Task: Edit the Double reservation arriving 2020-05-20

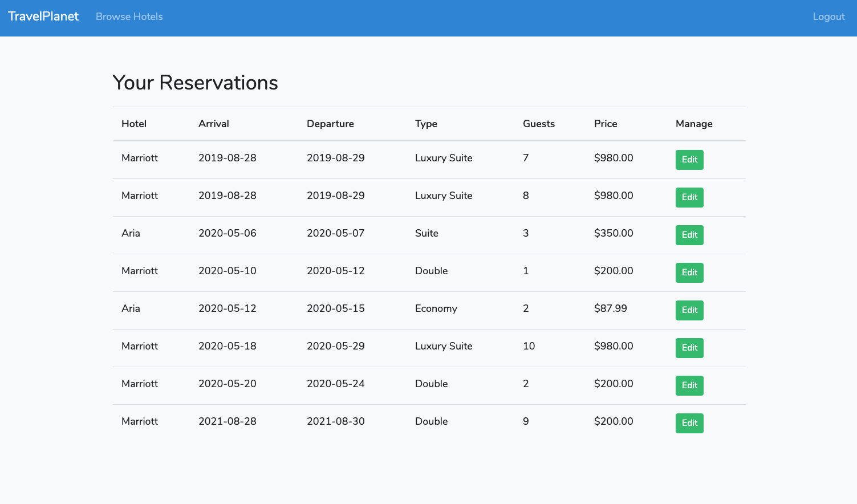Action: pyautogui.click(x=689, y=385)
